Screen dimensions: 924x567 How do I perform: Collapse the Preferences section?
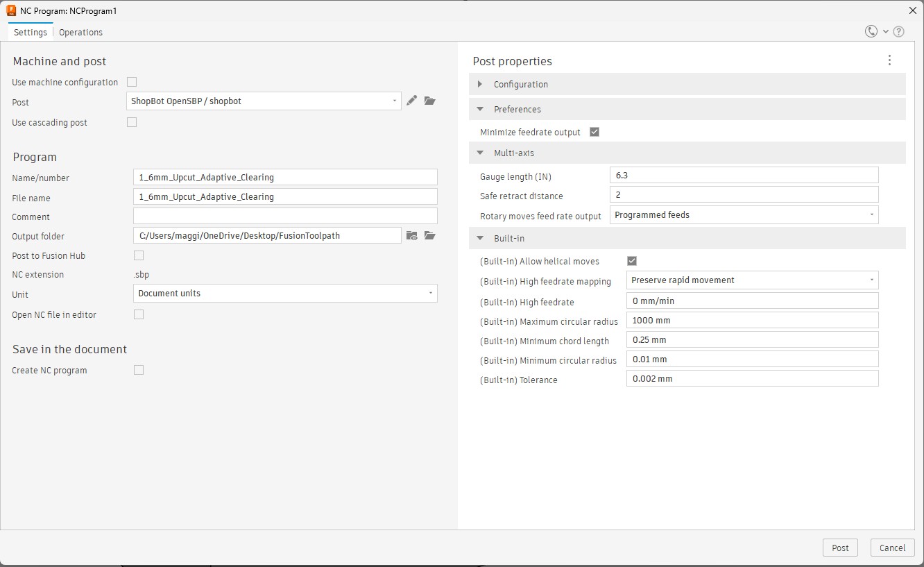coord(687,109)
